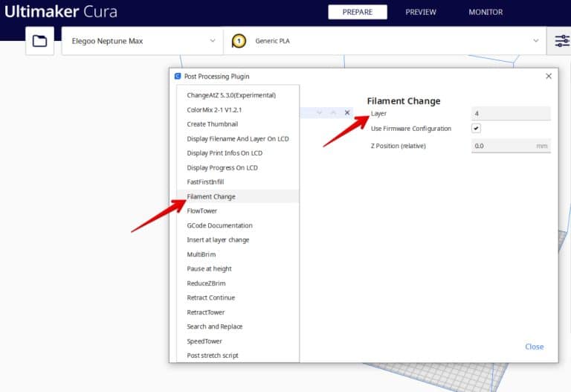Viewport: 571px width, 392px height.
Task: Remove the script with the X icon
Action: [x=347, y=113]
